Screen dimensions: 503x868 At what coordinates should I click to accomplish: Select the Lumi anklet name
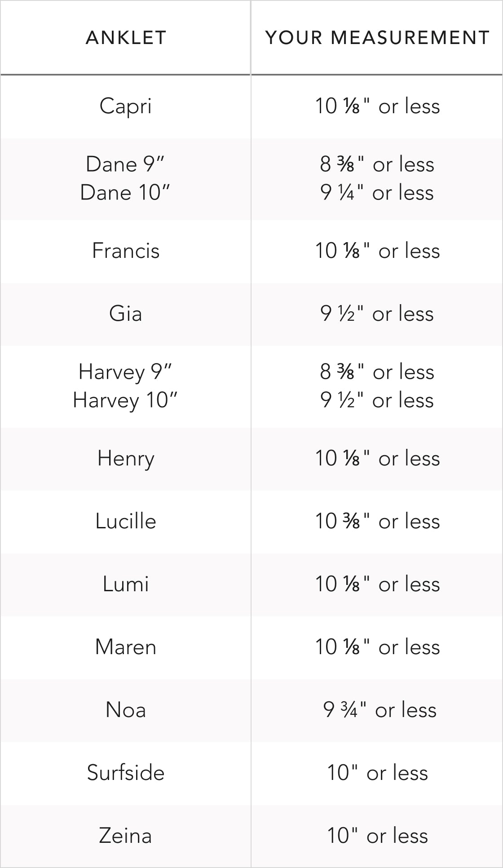coord(126,584)
